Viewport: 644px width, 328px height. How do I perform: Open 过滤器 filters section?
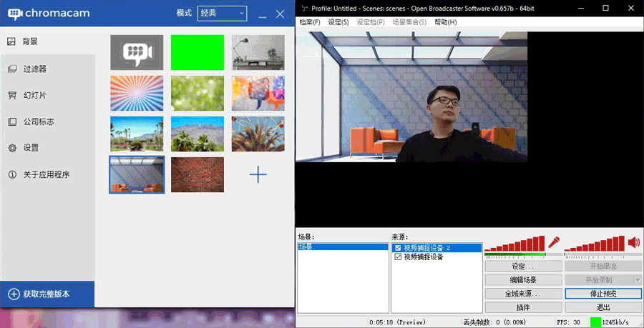tap(34, 69)
